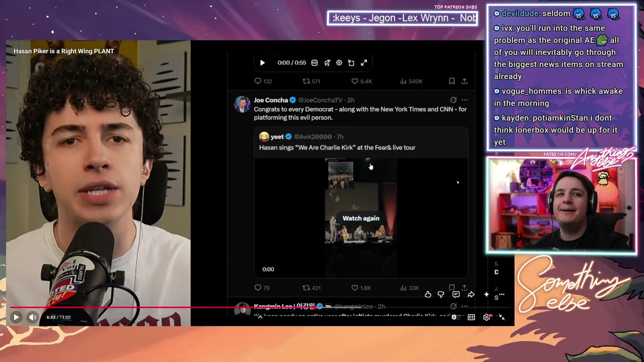Expand the 0:55 tweet video to fullscreen
Image resolution: width=644 pixels, height=362 pixels.
(x=364, y=63)
